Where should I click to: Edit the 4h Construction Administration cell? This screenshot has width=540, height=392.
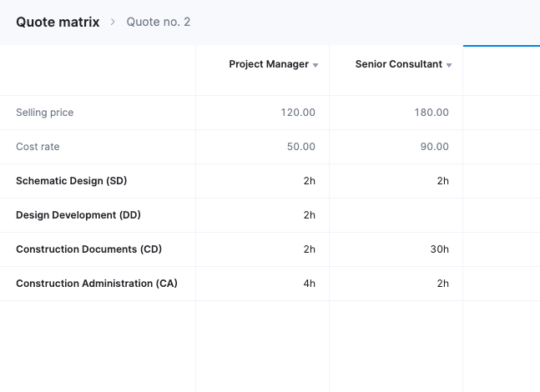pos(309,284)
